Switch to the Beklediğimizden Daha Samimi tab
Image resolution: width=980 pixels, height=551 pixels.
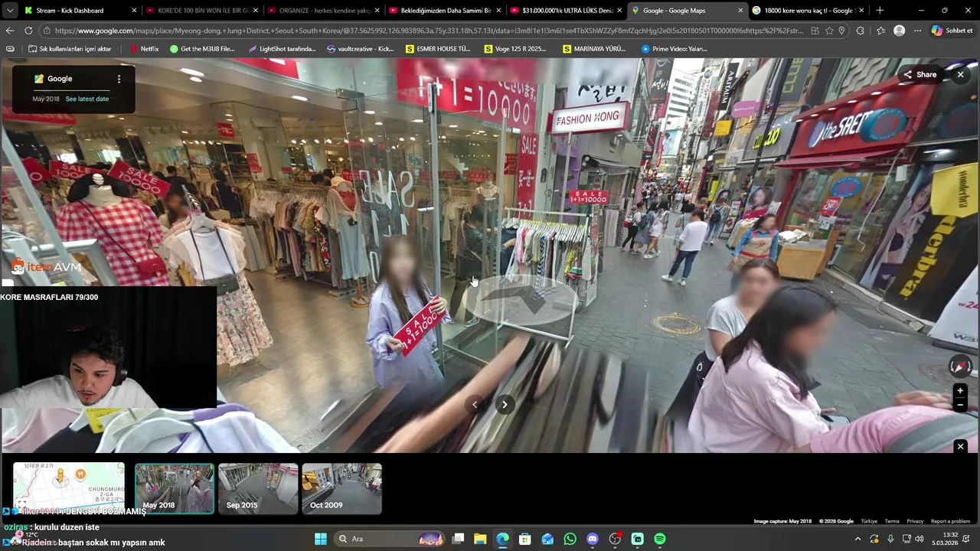coord(446,11)
